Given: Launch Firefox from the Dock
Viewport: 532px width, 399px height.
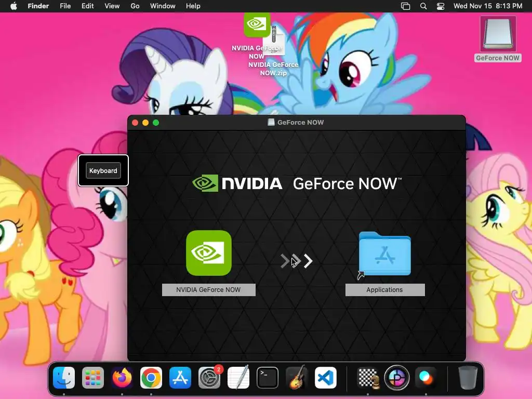Looking at the screenshot, I should pyautogui.click(x=122, y=378).
